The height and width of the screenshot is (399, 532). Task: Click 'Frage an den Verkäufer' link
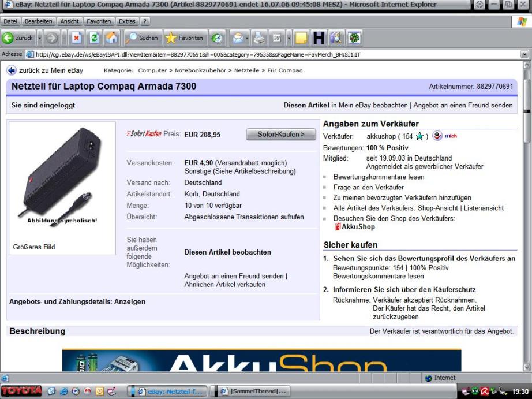point(369,187)
